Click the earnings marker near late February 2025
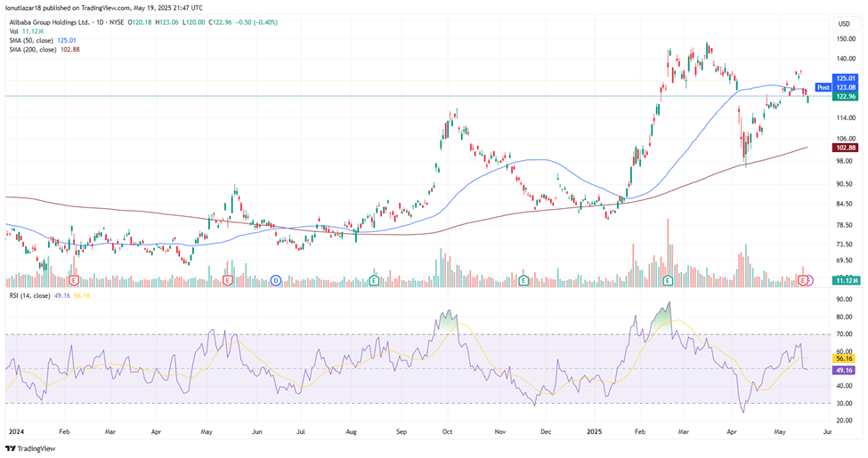This screenshot has width=868, height=458. [668, 280]
